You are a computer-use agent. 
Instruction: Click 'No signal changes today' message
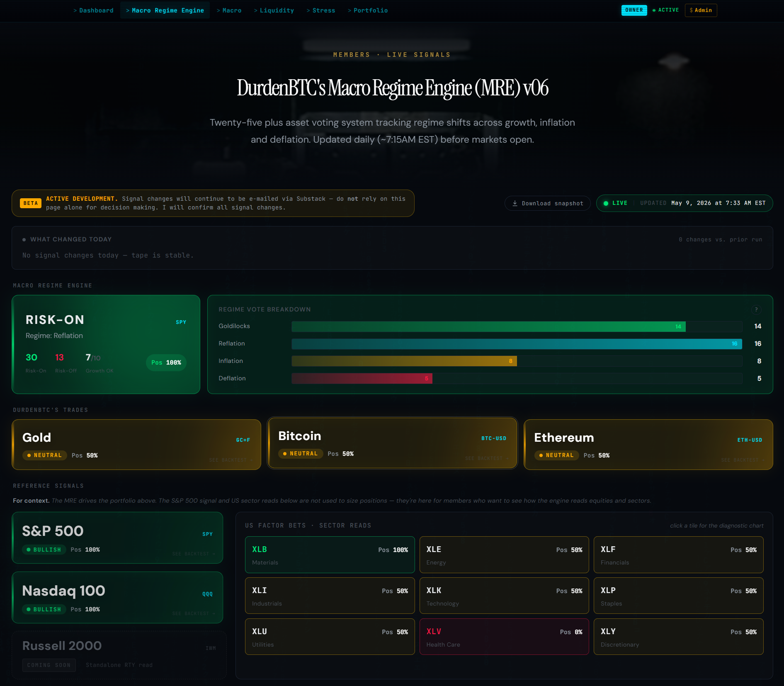pos(108,255)
